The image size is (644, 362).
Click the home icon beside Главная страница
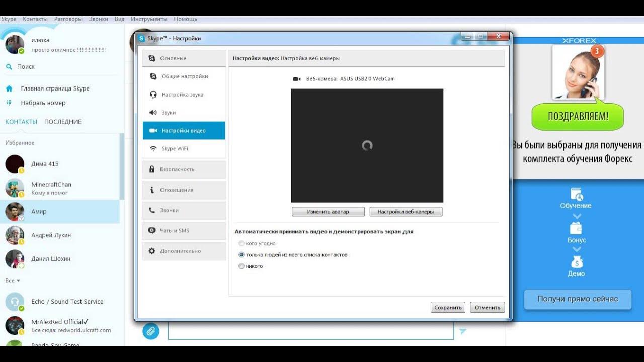[9, 88]
